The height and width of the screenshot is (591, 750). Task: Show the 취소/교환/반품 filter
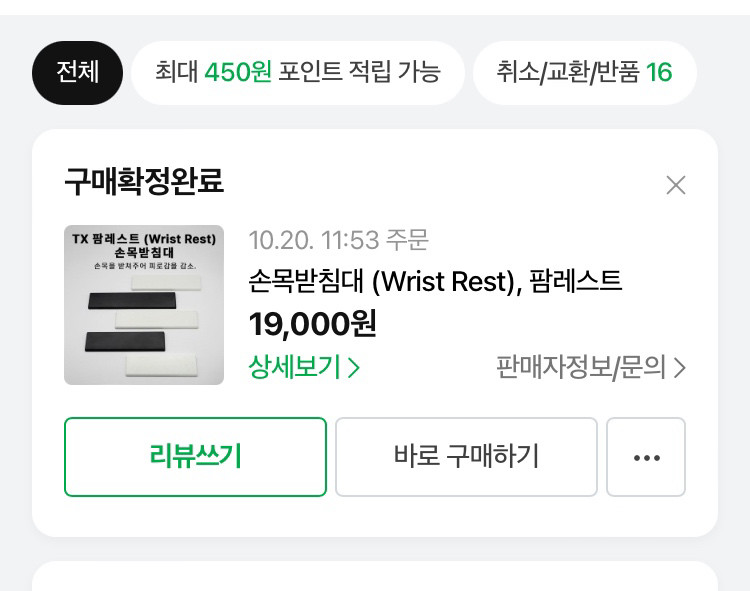[584, 73]
